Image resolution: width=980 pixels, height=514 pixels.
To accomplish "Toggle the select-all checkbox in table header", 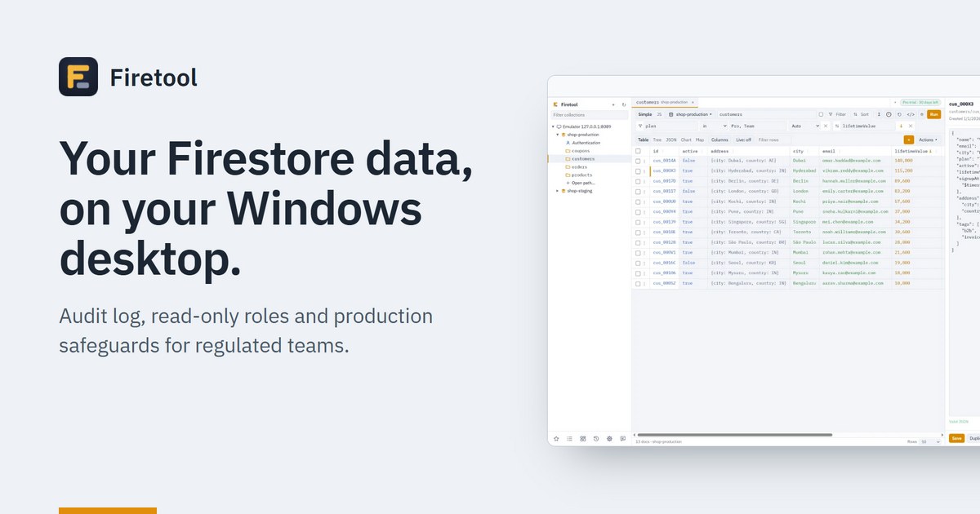I will pos(638,151).
